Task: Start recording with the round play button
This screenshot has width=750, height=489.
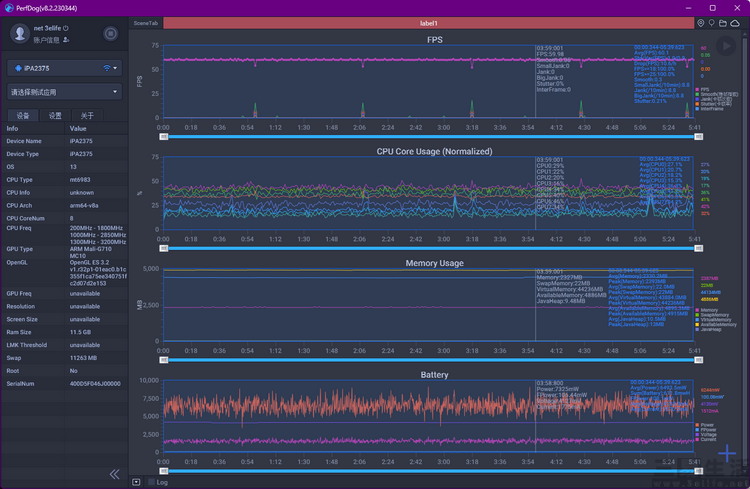Action: tap(726, 46)
